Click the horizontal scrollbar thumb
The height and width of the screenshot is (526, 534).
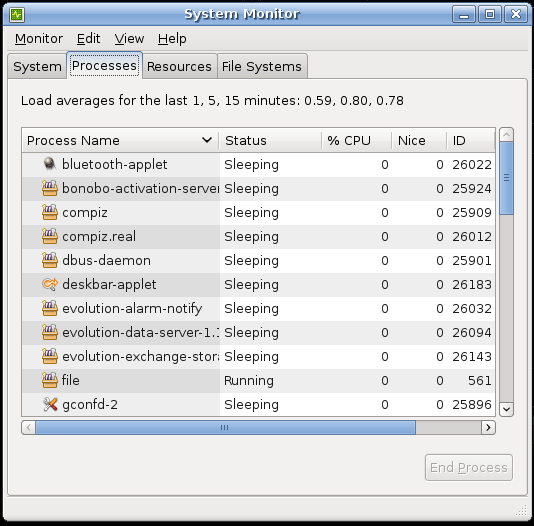click(x=225, y=427)
